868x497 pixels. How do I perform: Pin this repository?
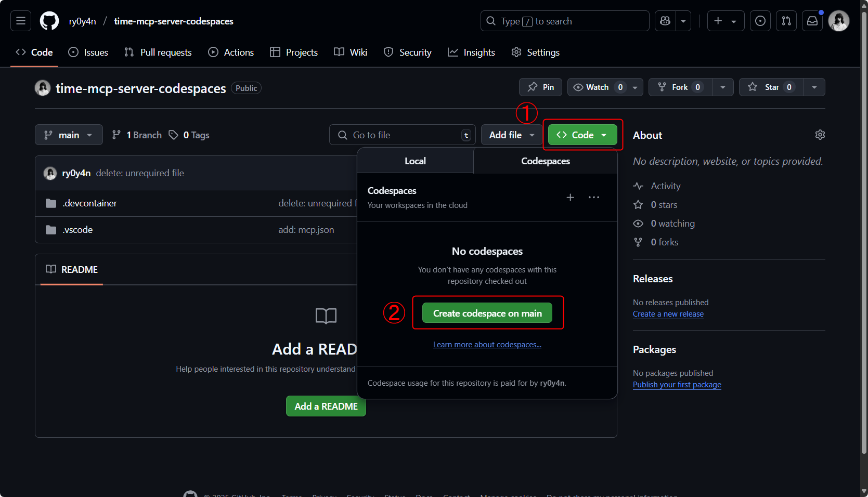coord(540,87)
